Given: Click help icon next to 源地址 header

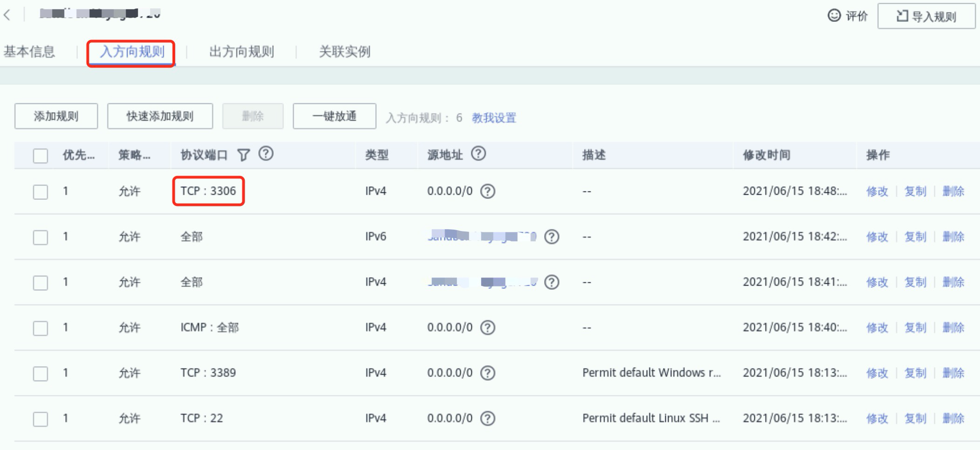Looking at the screenshot, I should [478, 154].
